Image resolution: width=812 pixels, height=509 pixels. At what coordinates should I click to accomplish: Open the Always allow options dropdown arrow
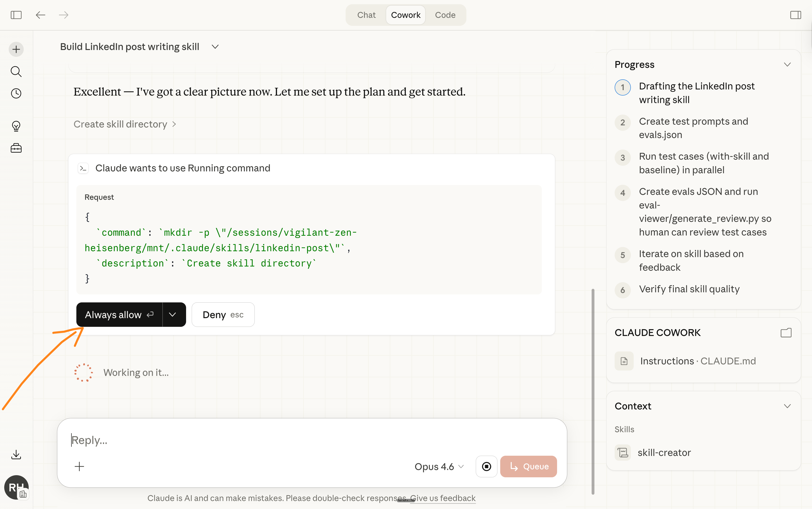pyautogui.click(x=173, y=314)
